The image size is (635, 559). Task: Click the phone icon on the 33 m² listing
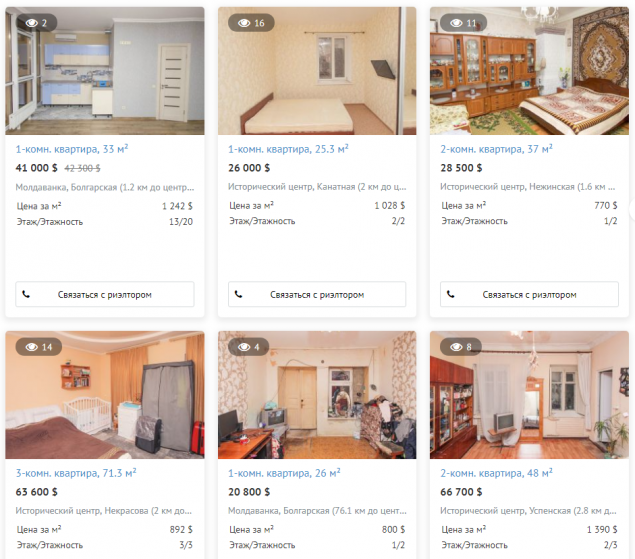pos(26,294)
